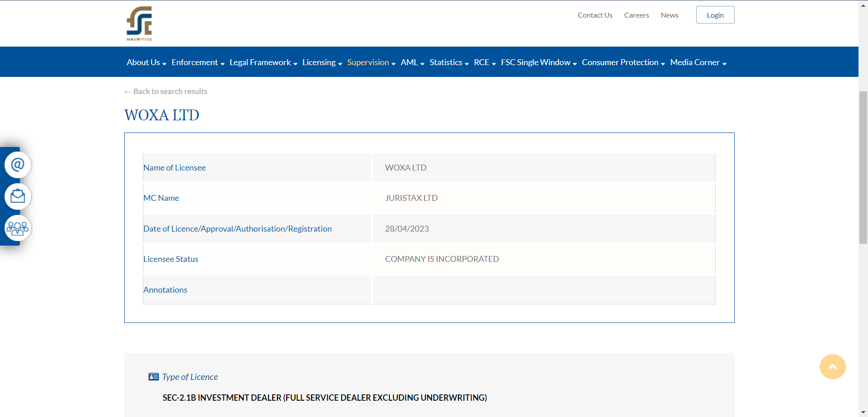This screenshot has width=868, height=417.
Task: Click the orange scroll-to-top arrow button
Action: pos(833,367)
